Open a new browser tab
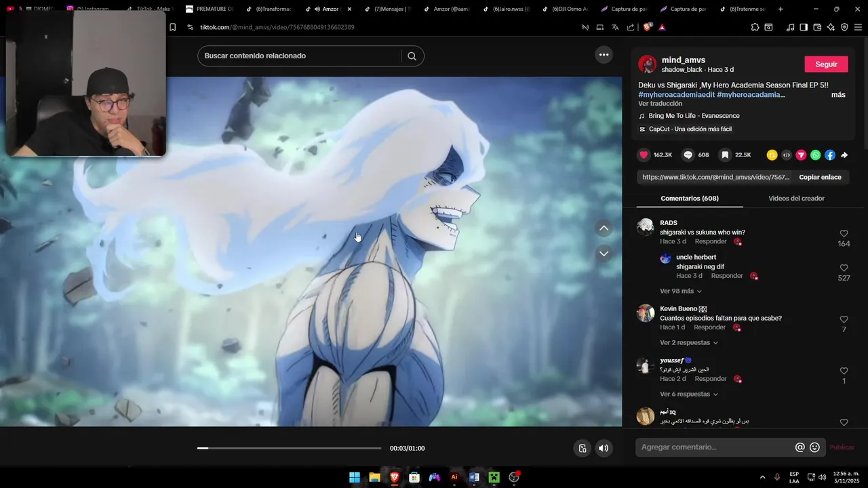Image resolution: width=868 pixels, height=488 pixels. [781, 9]
